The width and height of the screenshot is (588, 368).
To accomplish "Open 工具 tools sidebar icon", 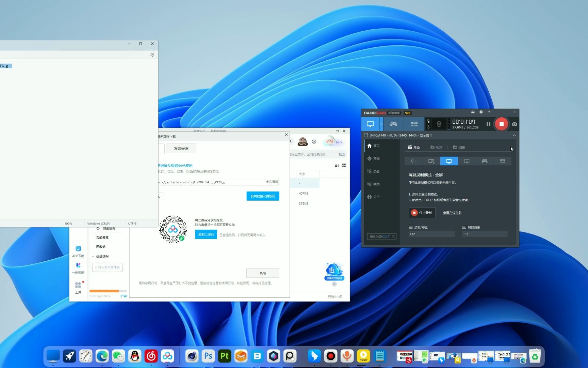I will (78, 288).
